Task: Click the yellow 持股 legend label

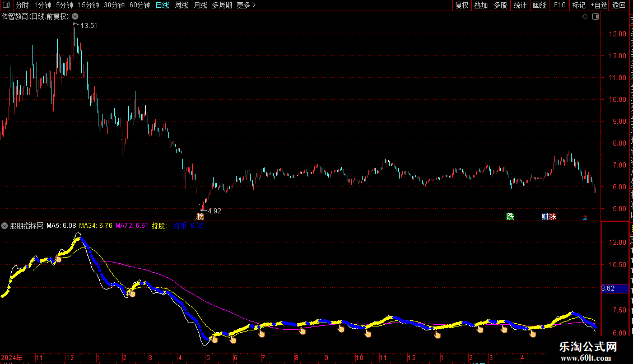Action: tap(161, 226)
